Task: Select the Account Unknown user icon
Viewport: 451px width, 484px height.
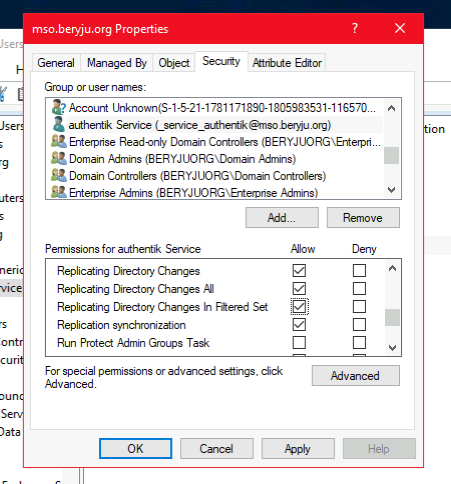Action: tap(59, 107)
